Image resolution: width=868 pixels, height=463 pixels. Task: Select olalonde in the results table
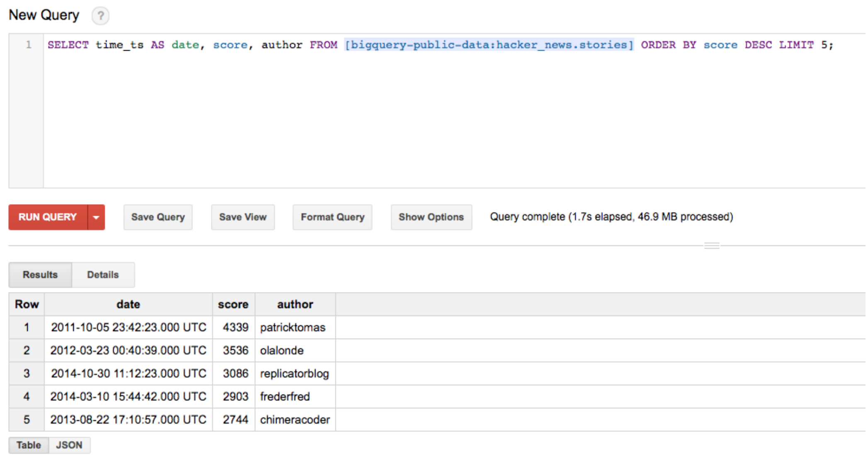pos(281,351)
